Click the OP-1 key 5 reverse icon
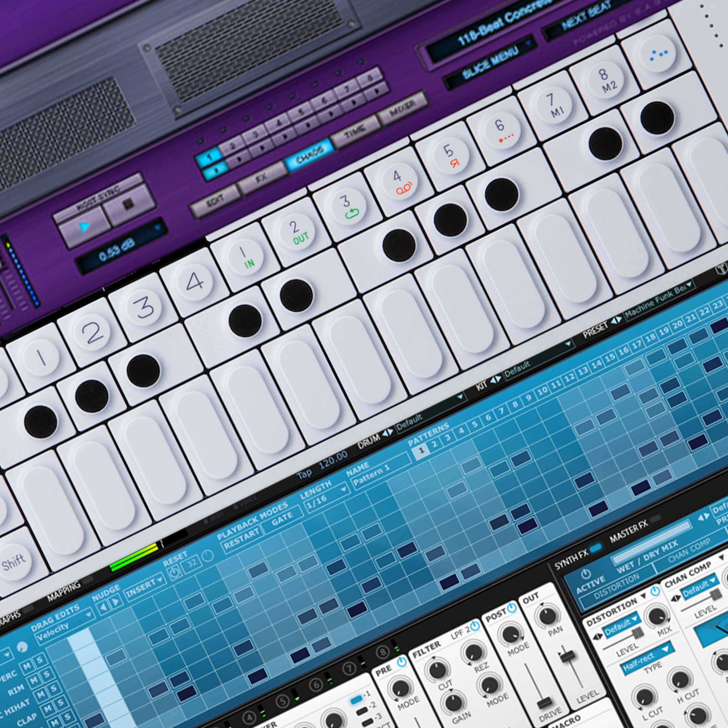The height and width of the screenshot is (728, 728). pyautogui.click(x=451, y=155)
